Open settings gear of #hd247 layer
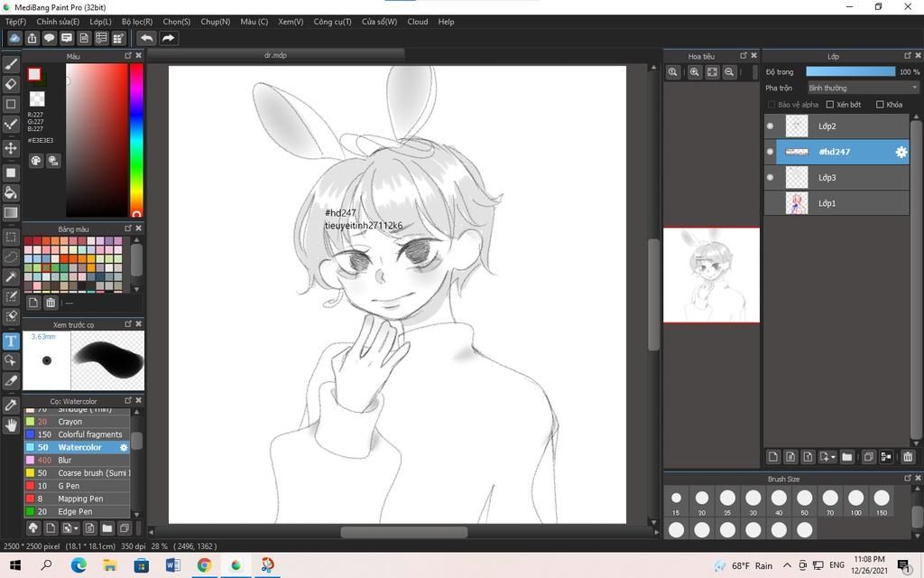The image size is (924, 578). pyautogui.click(x=901, y=152)
